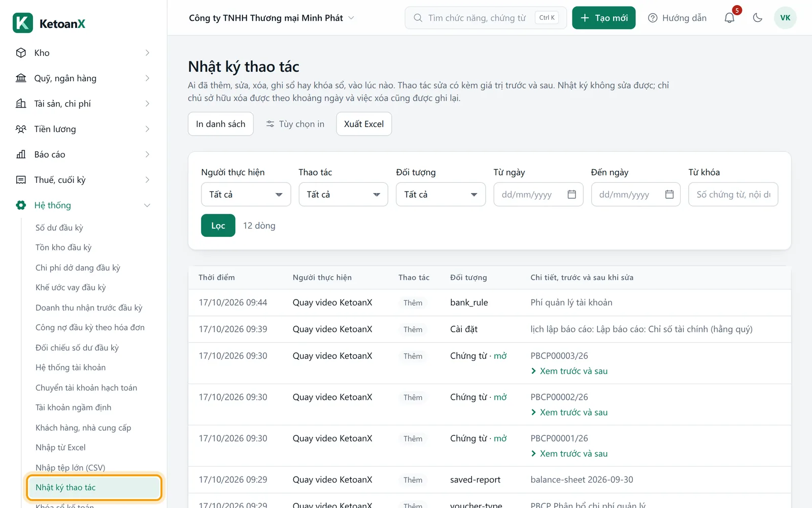Image resolution: width=812 pixels, height=508 pixels.
Task: Click the Tạo mới button
Action: pyautogui.click(x=604, y=18)
